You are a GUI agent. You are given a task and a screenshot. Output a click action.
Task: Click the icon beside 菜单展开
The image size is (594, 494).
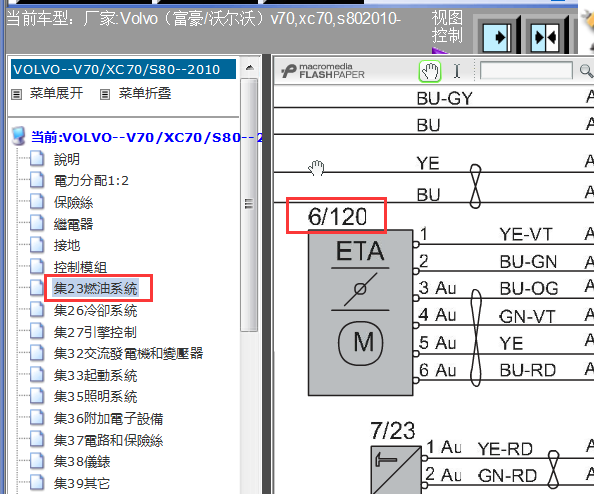coord(16,94)
